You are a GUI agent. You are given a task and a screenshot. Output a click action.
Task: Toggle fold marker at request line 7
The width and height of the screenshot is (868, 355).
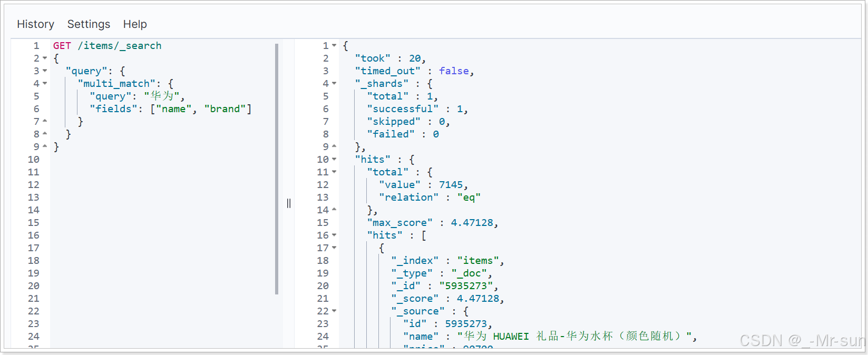coord(45,122)
